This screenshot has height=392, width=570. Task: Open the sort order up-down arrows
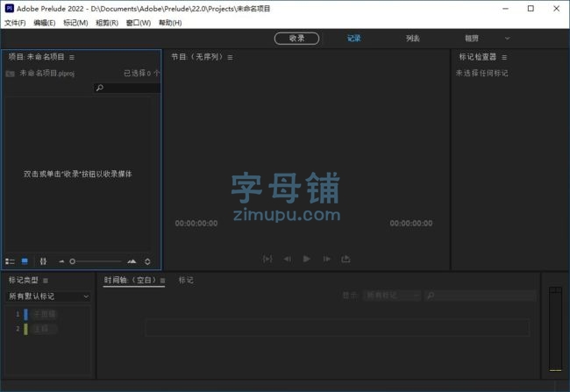[147, 261]
